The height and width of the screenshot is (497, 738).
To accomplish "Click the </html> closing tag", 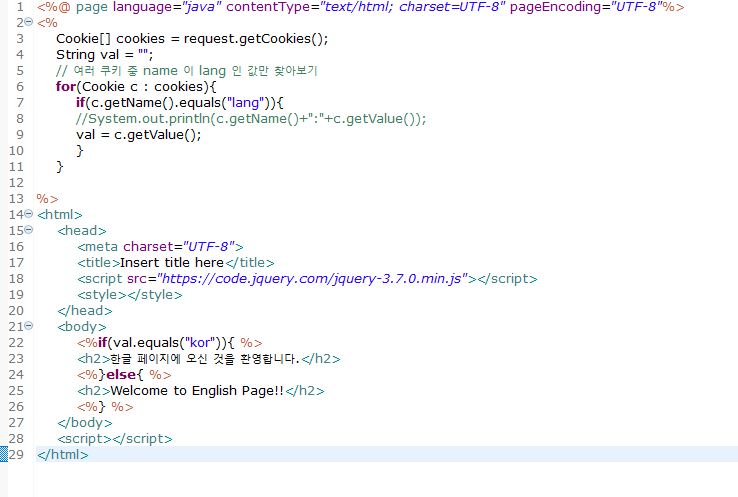I will pyautogui.click(x=63, y=455).
